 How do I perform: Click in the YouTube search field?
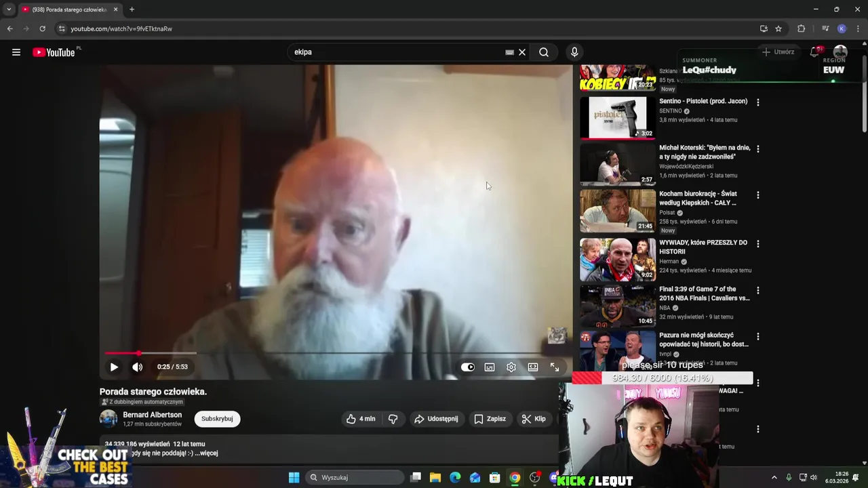click(x=397, y=52)
